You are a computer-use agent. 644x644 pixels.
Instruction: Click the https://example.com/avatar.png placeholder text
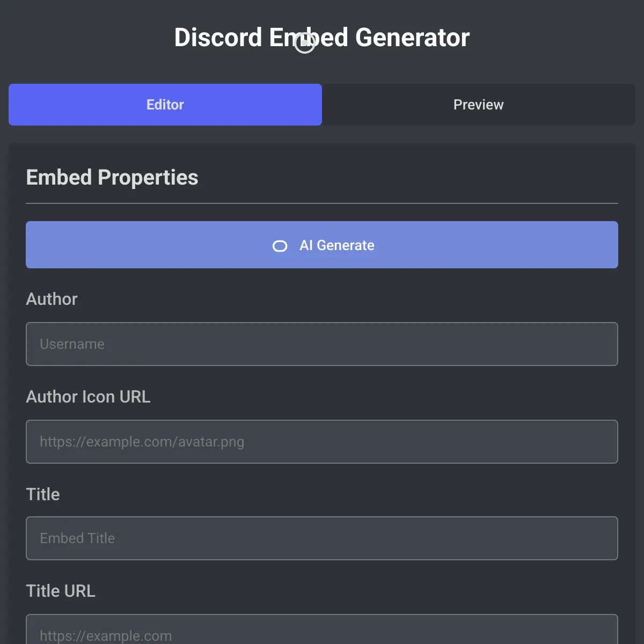tap(142, 442)
